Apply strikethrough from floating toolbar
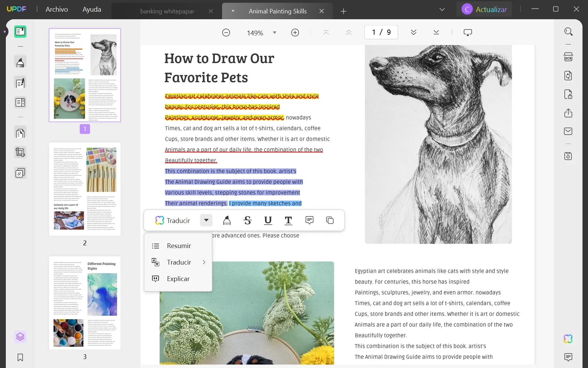This screenshot has width=588, height=368. tap(247, 220)
